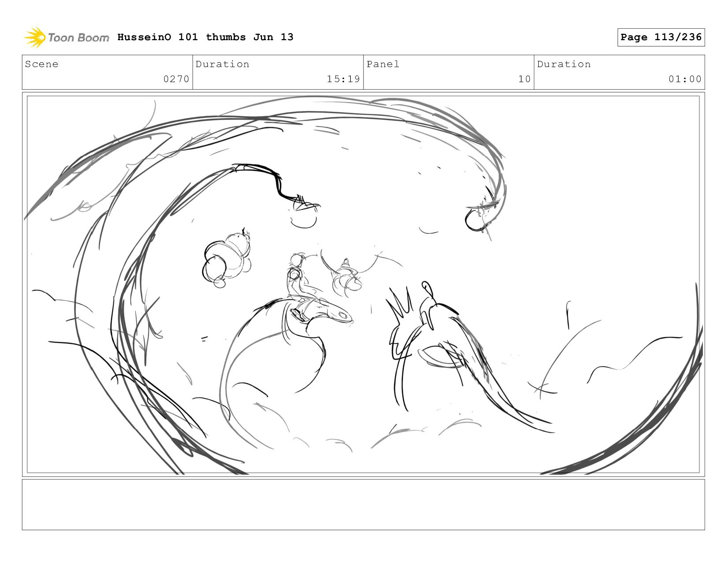The width and height of the screenshot is (728, 563).
Task: Select scene duration value '15:19'
Action: click(x=343, y=79)
